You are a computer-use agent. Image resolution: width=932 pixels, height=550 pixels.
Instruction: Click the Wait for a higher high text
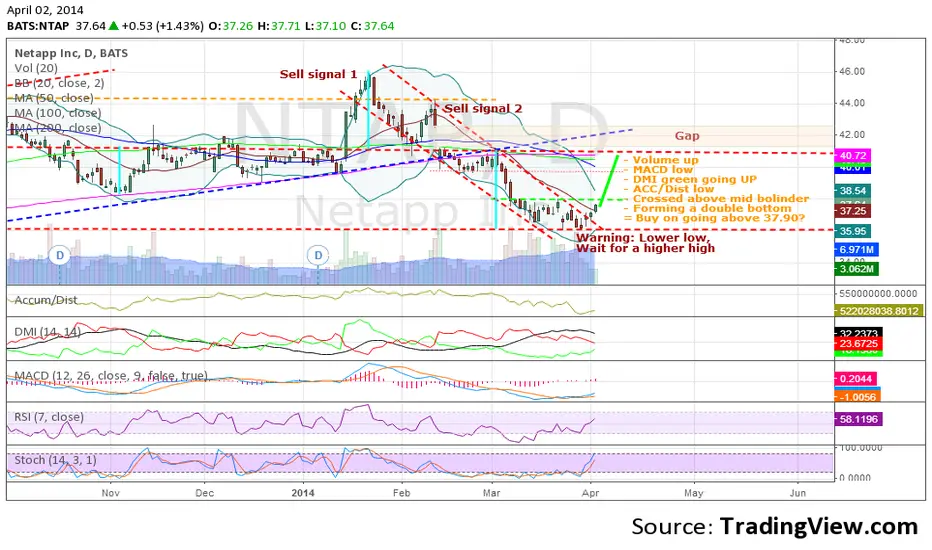pyautogui.click(x=645, y=248)
